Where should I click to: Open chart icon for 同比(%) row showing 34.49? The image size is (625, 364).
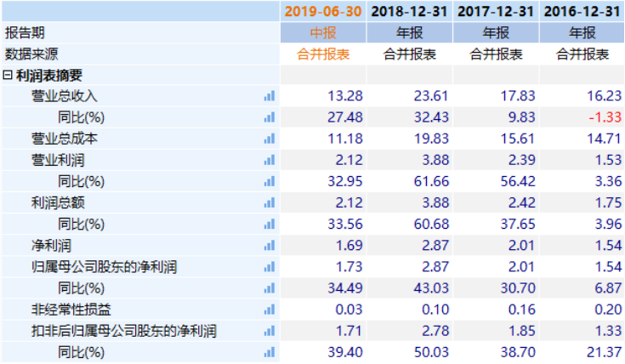(270, 288)
